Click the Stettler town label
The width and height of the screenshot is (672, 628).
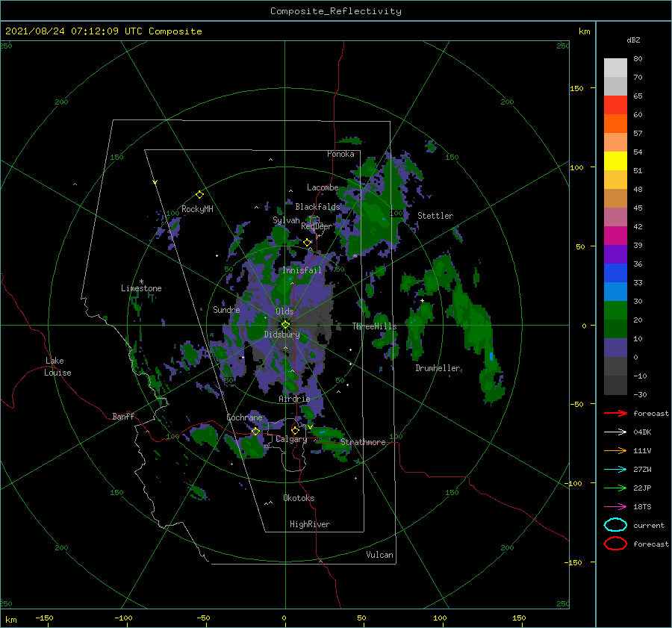(435, 216)
